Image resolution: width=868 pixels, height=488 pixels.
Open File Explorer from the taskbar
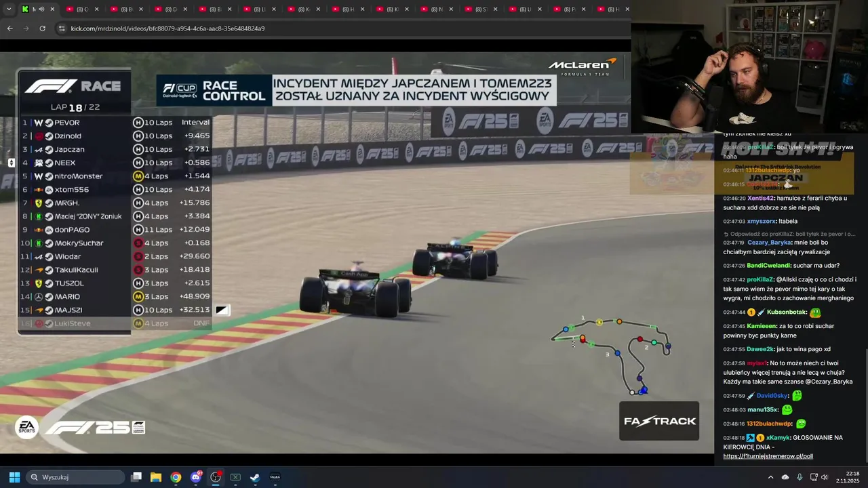click(156, 477)
